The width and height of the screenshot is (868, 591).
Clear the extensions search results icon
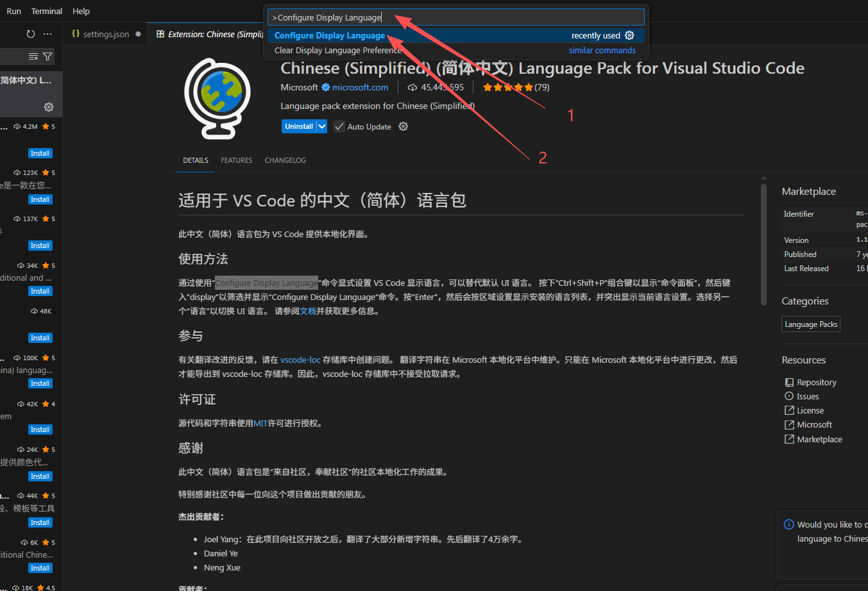click(x=33, y=57)
